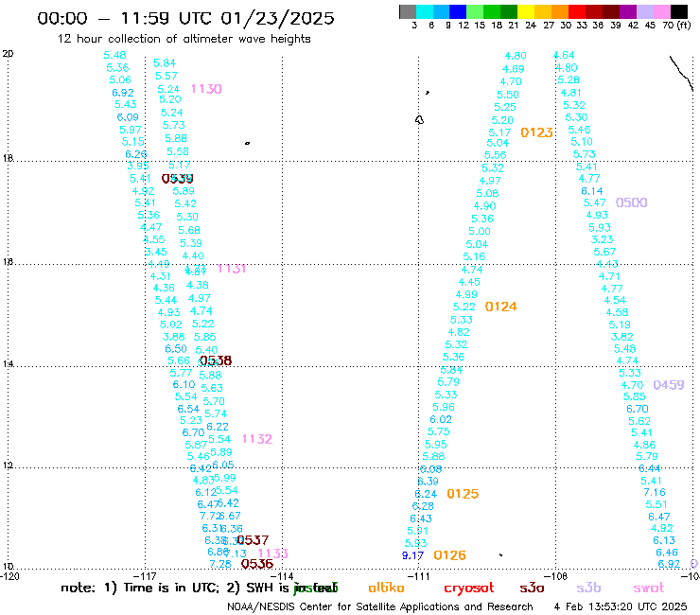700x615 pixels.
Task: Click the NOAA/NESDIS Center credit line
Action: click(x=380, y=606)
